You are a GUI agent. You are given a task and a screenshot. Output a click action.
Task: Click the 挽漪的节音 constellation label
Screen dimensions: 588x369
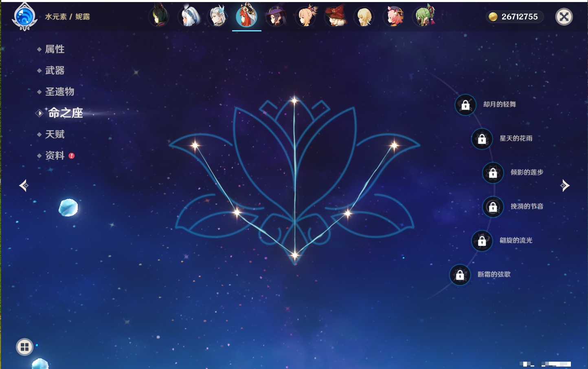[x=527, y=206]
